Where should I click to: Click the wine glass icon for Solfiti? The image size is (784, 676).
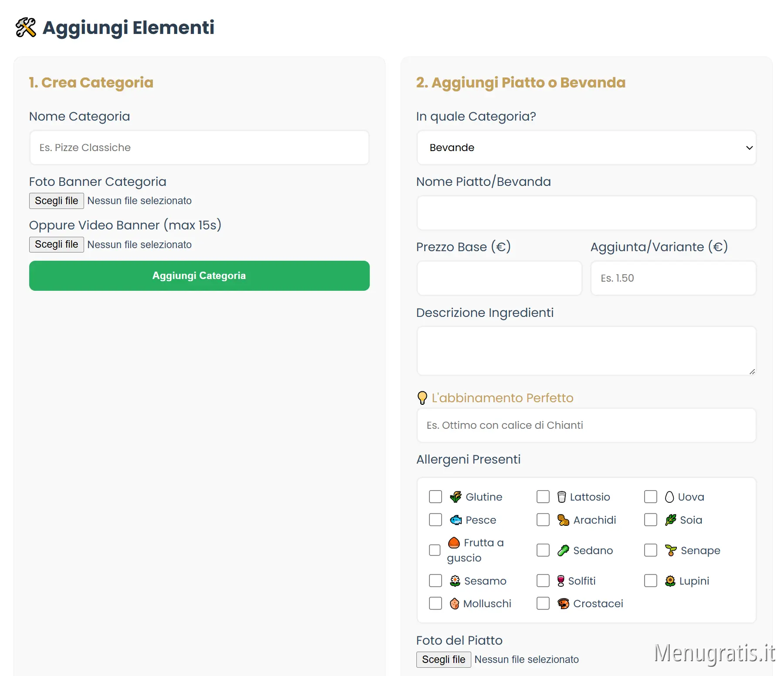coord(561,581)
